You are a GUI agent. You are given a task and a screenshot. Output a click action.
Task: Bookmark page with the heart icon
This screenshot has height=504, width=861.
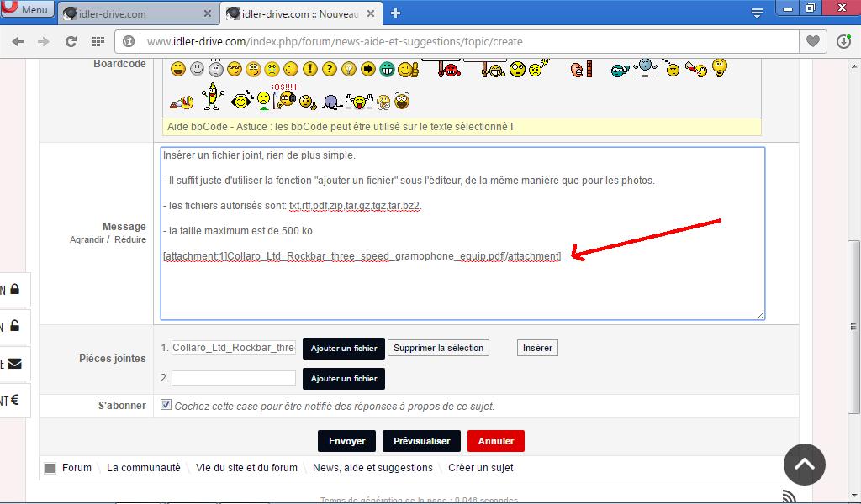pyautogui.click(x=812, y=41)
